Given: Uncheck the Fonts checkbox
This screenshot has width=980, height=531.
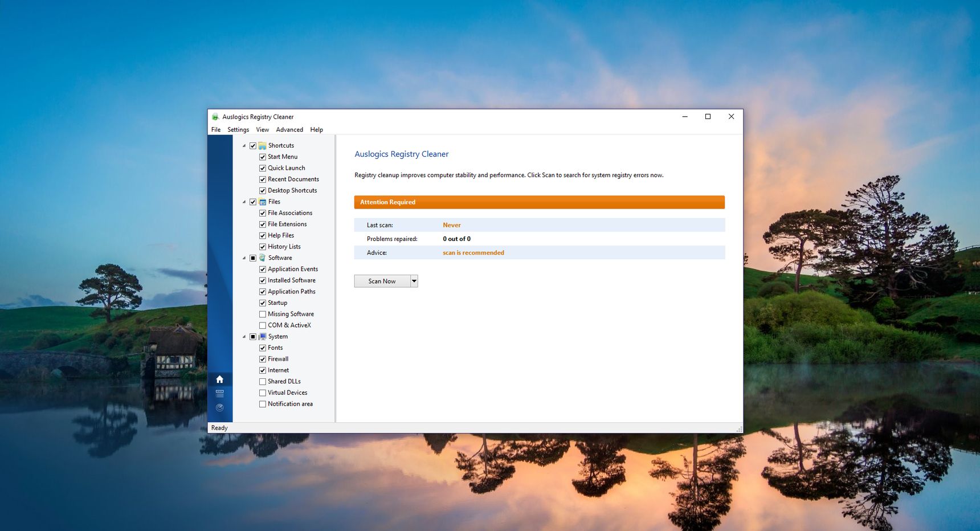Looking at the screenshot, I should click(263, 348).
